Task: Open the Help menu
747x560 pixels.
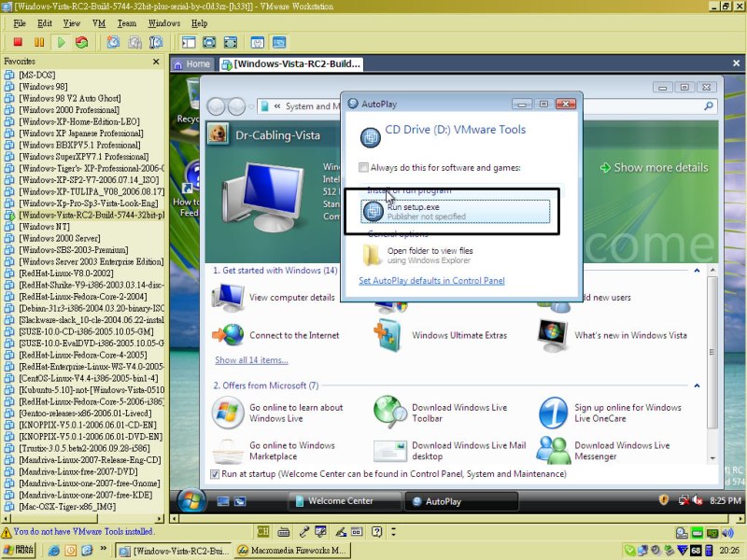Action: click(200, 23)
